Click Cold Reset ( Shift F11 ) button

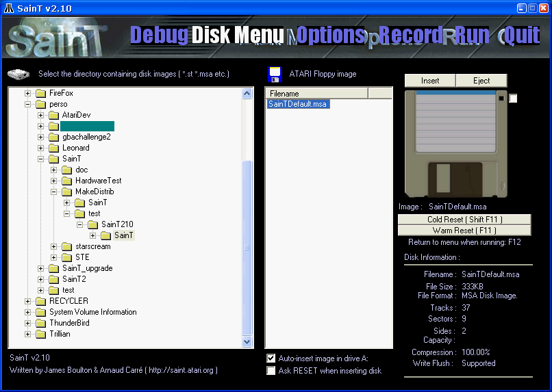click(464, 220)
